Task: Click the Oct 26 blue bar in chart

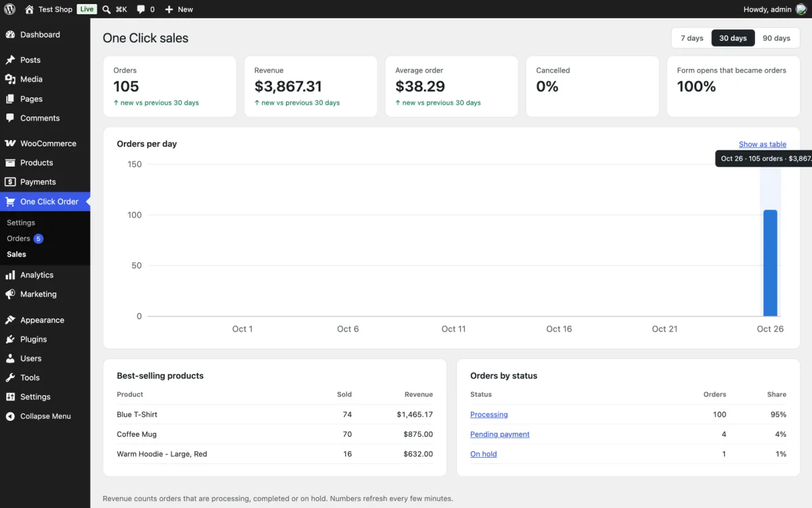Action: click(x=770, y=263)
